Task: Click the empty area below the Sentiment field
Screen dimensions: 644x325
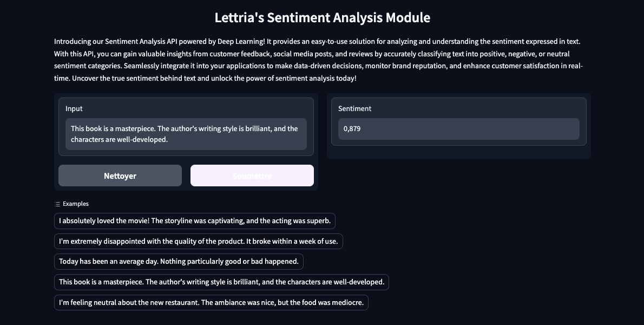Action: (x=458, y=152)
